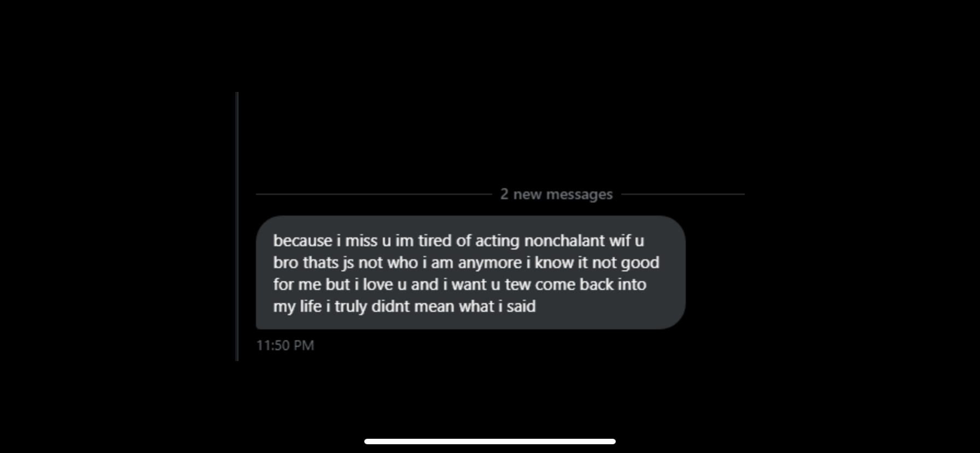Screen dimensions: 980x453
Task: Click the "2 new messages" divider label
Action: [556, 194]
